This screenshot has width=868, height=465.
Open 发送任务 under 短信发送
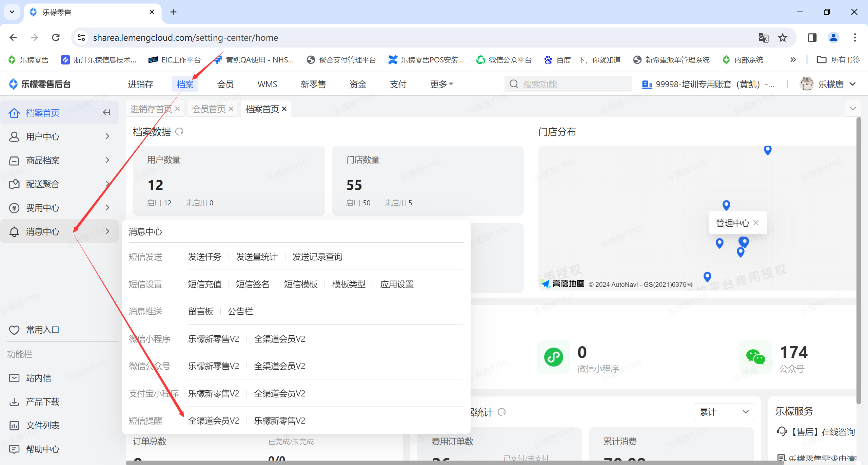pos(204,257)
